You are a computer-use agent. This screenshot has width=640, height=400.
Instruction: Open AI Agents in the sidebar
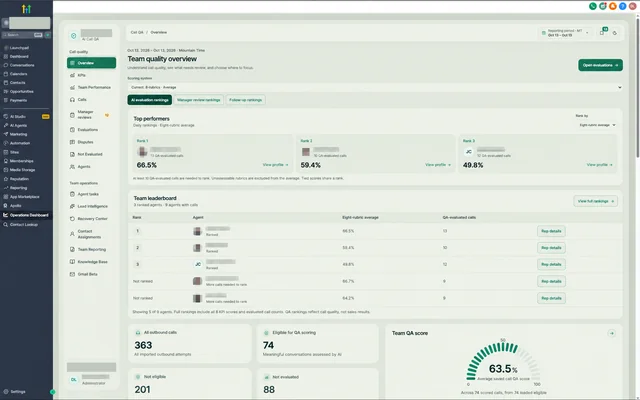(18, 126)
